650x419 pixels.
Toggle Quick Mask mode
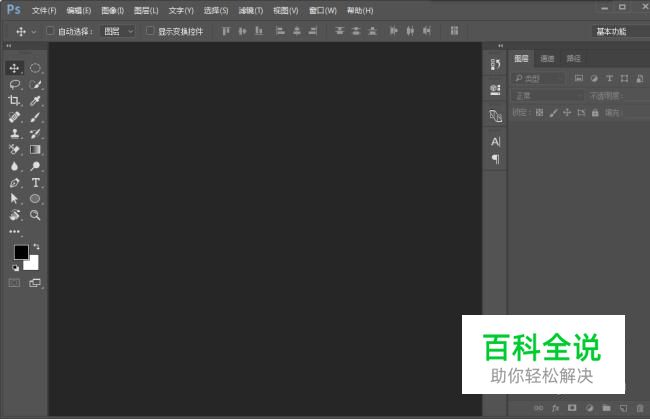[x=14, y=283]
